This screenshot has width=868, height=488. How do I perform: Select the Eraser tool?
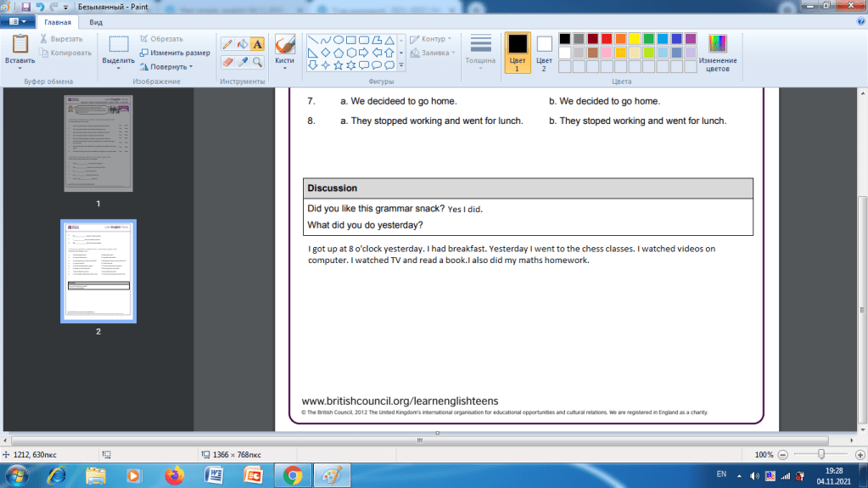(x=227, y=62)
